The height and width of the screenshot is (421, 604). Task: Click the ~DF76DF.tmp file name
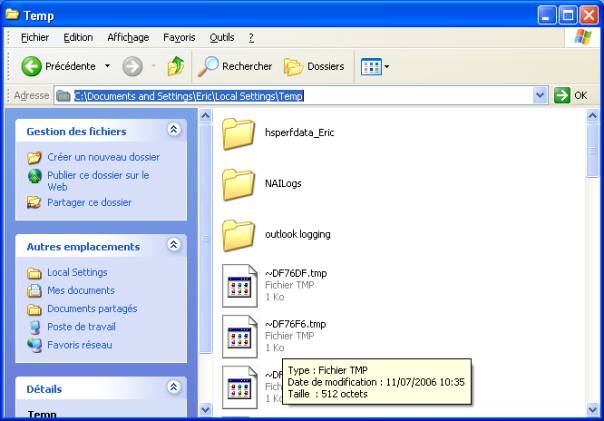296,273
